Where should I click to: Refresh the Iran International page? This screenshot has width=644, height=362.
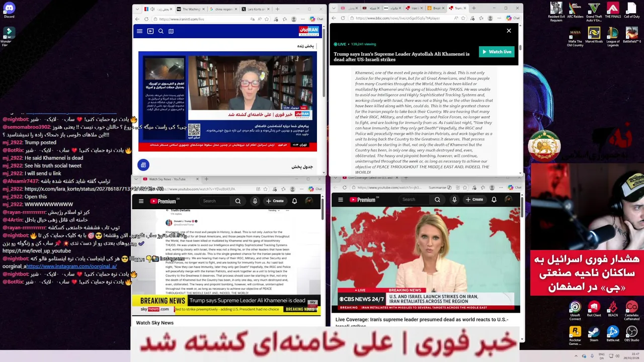click(146, 19)
